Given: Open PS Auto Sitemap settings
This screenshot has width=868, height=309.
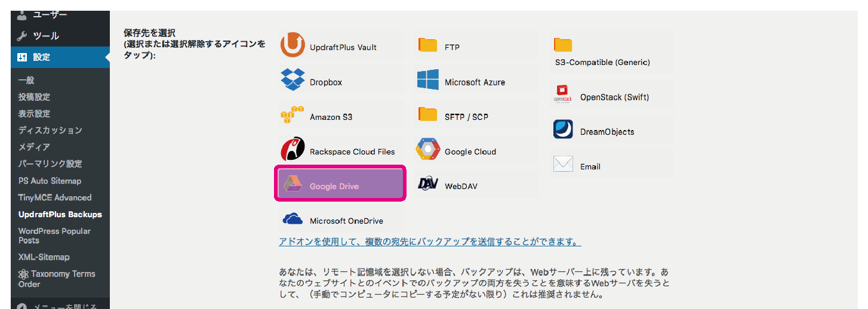Looking at the screenshot, I should tap(50, 181).
